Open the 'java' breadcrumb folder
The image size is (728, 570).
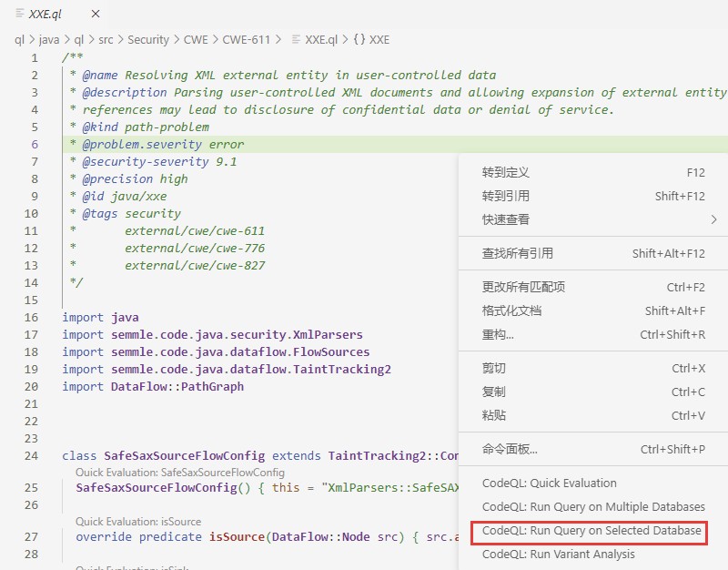coord(49,40)
